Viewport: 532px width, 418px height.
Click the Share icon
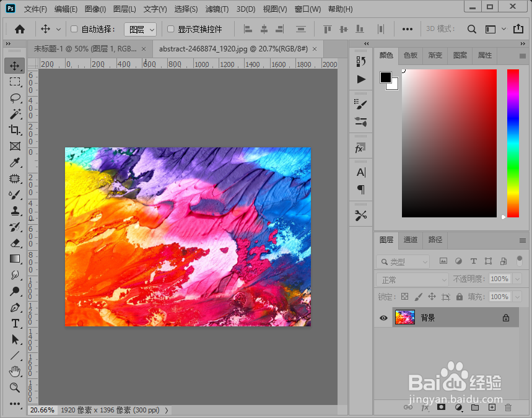tap(518, 29)
